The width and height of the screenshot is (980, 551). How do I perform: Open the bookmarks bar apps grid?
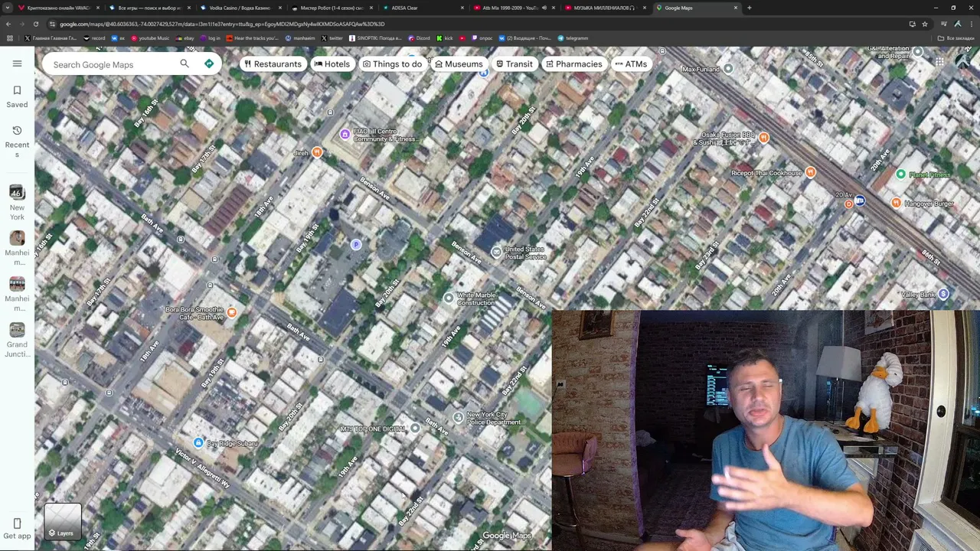(x=9, y=38)
